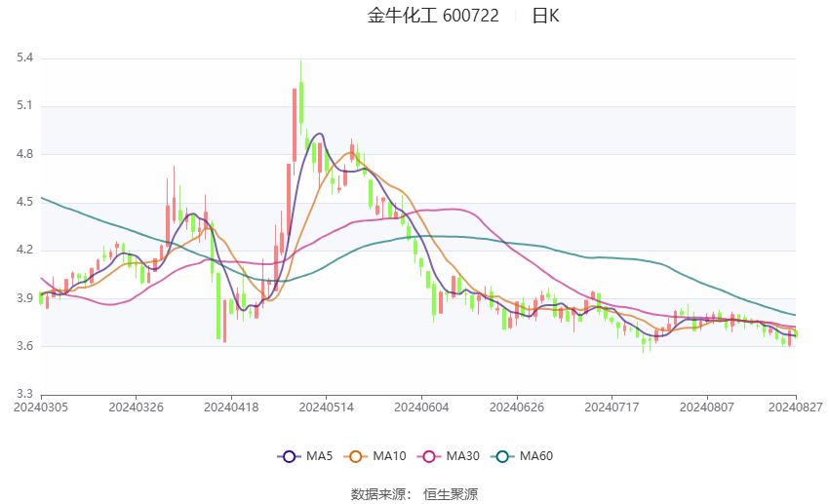Viewport: 829px width, 504px height.
Task: Click x-axis date label 20240807
Action: [x=707, y=407]
